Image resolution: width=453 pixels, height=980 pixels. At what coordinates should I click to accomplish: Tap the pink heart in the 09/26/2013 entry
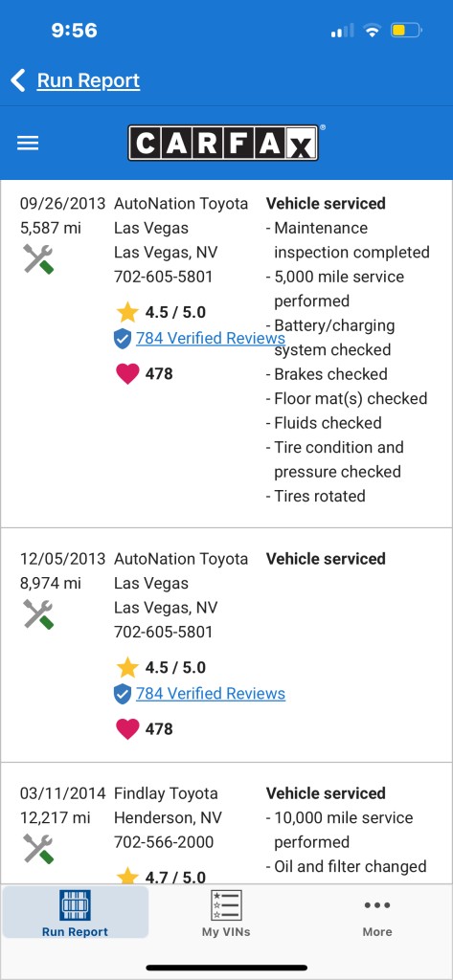tap(127, 374)
